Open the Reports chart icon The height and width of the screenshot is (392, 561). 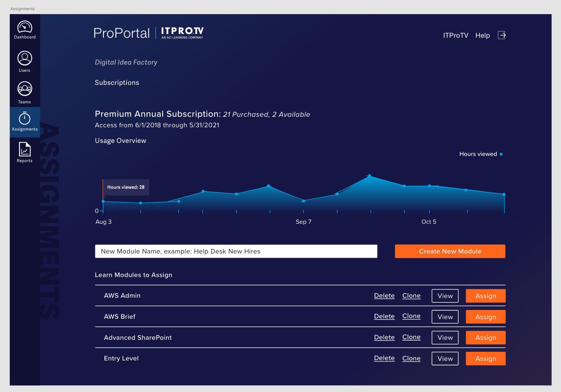[x=25, y=149]
